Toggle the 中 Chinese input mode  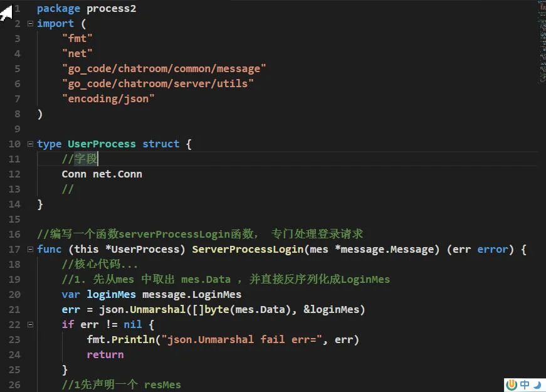(525, 385)
